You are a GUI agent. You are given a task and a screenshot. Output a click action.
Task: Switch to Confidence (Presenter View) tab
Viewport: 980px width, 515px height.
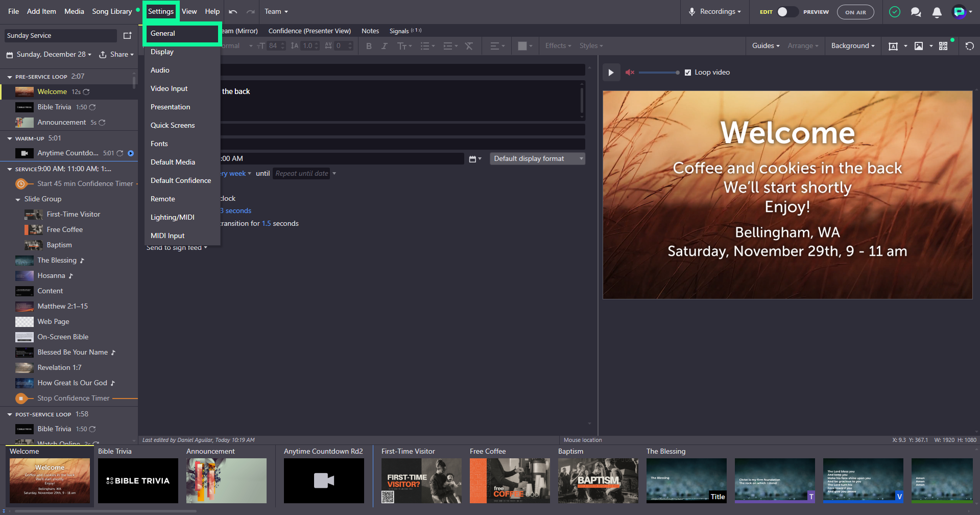click(x=309, y=31)
